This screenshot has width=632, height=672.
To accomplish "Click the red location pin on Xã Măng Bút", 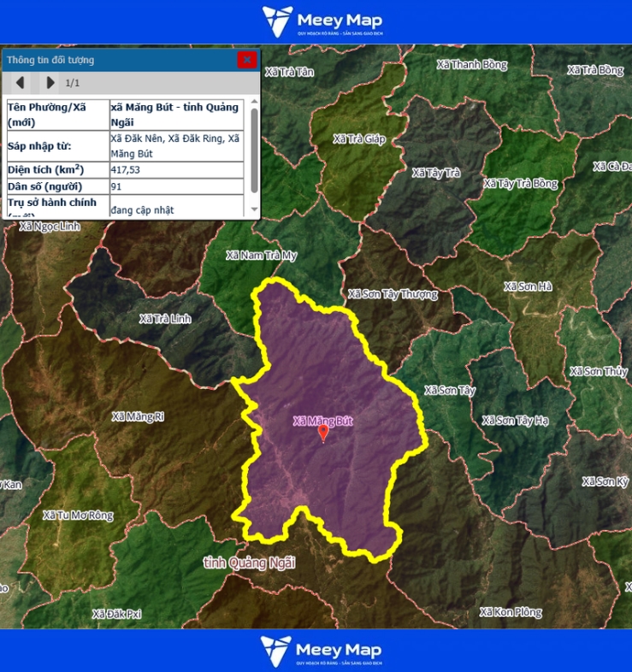I will point(323,433).
